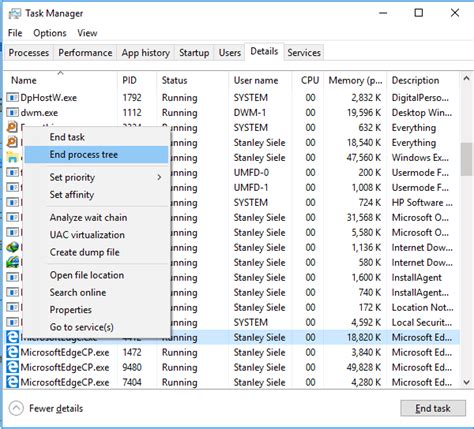Open the View menu

[x=87, y=33]
